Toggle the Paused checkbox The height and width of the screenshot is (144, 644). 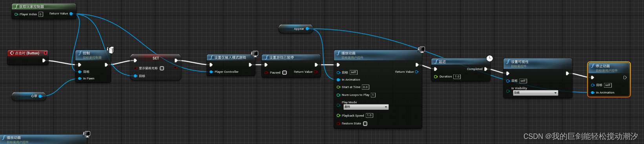click(x=285, y=72)
